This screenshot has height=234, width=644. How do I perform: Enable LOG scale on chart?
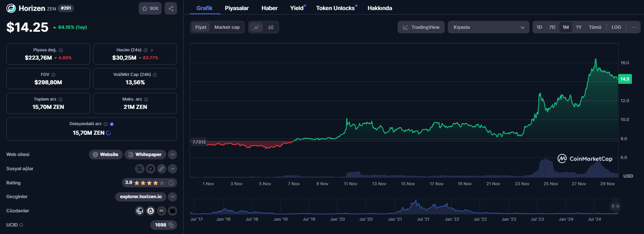(x=616, y=27)
